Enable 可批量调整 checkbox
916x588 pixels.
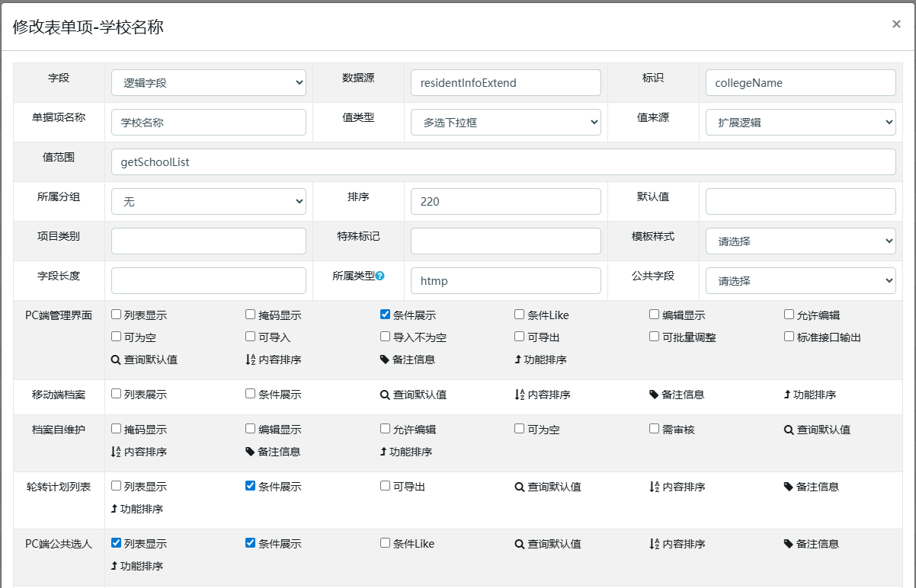(x=654, y=337)
